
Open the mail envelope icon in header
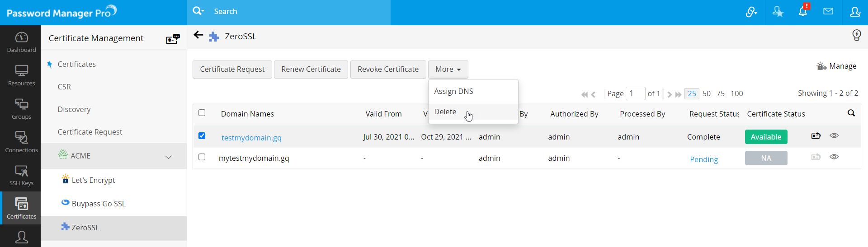point(828,12)
